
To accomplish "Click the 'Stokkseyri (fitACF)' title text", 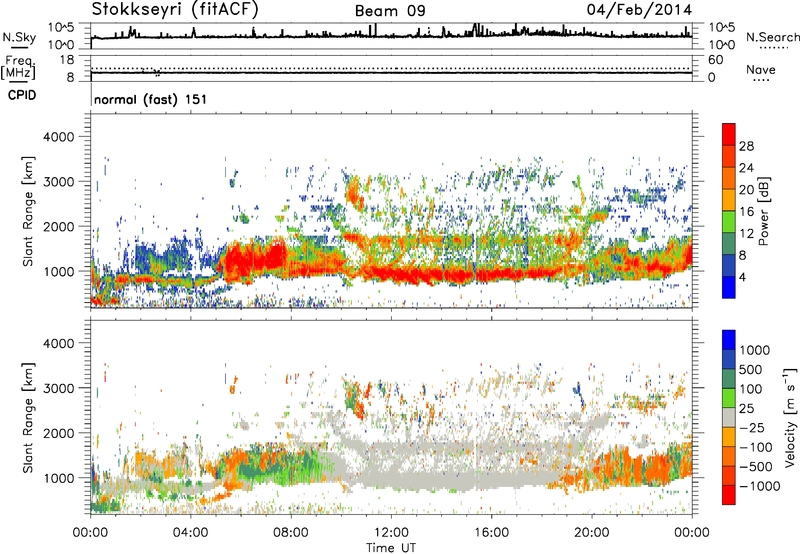I will coord(176,9).
